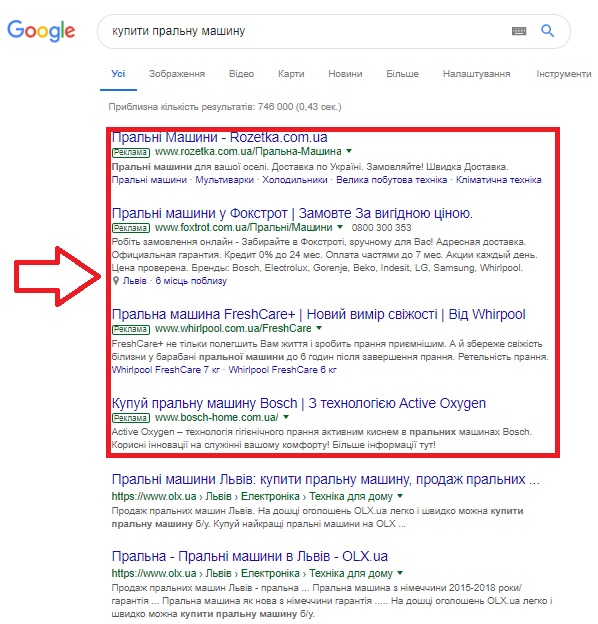598x624 pixels.
Task: Click www.rozetka.com.ua/Пральна-Машина URL
Action: pos(248,152)
